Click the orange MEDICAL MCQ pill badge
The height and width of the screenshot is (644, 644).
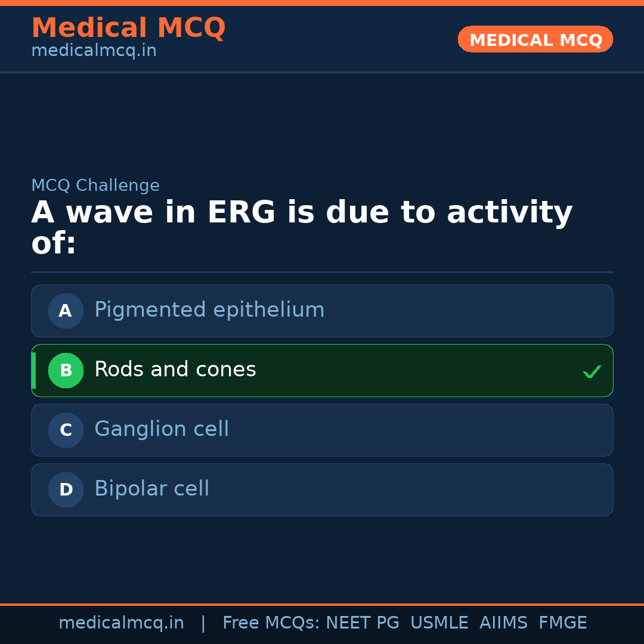pyautogui.click(x=535, y=39)
